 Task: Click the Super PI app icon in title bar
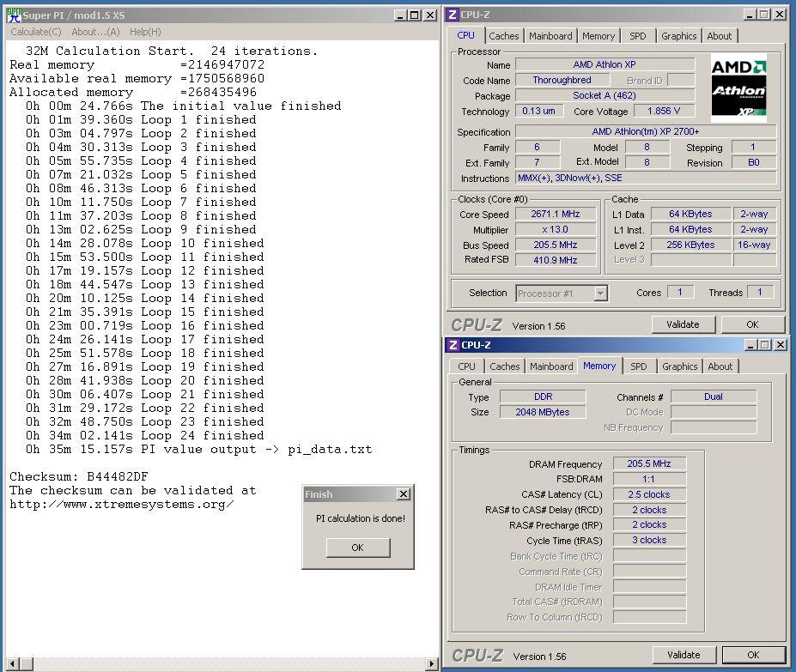pos(14,15)
